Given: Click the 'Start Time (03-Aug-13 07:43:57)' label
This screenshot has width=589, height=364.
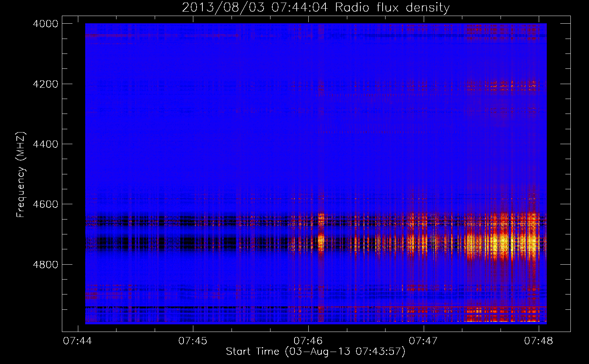Looking at the screenshot, I should pyautogui.click(x=316, y=352).
